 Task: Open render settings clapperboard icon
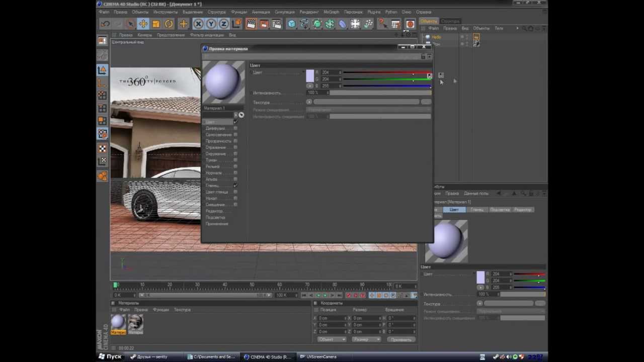tap(277, 24)
